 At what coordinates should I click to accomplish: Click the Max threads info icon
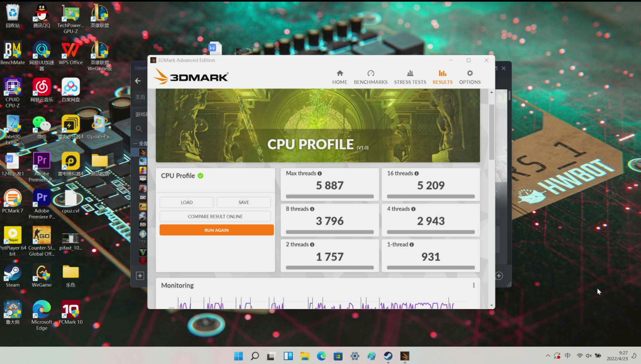(319, 174)
